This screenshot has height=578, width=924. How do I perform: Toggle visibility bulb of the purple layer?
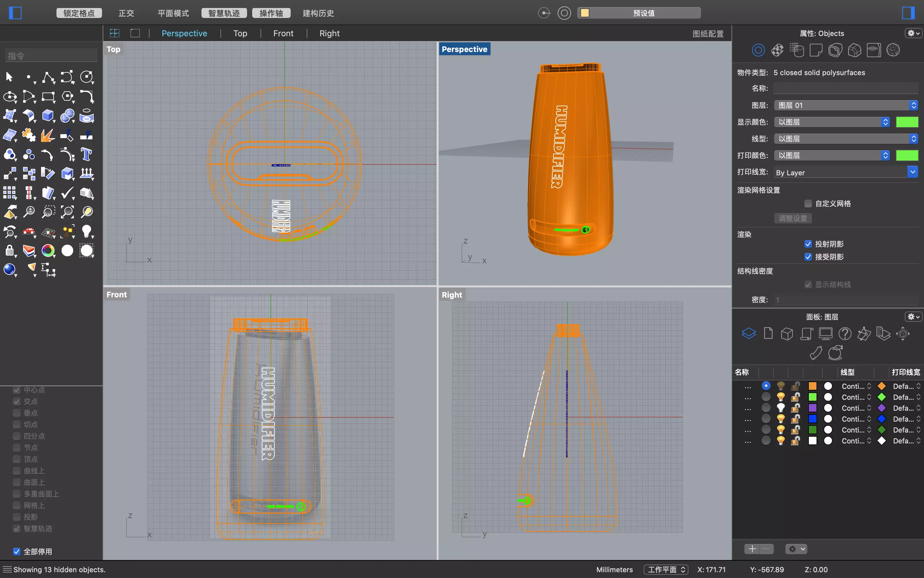(781, 408)
